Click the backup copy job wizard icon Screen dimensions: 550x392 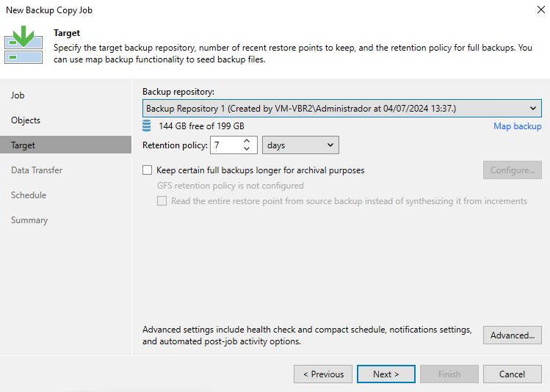pyautogui.click(x=23, y=45)
